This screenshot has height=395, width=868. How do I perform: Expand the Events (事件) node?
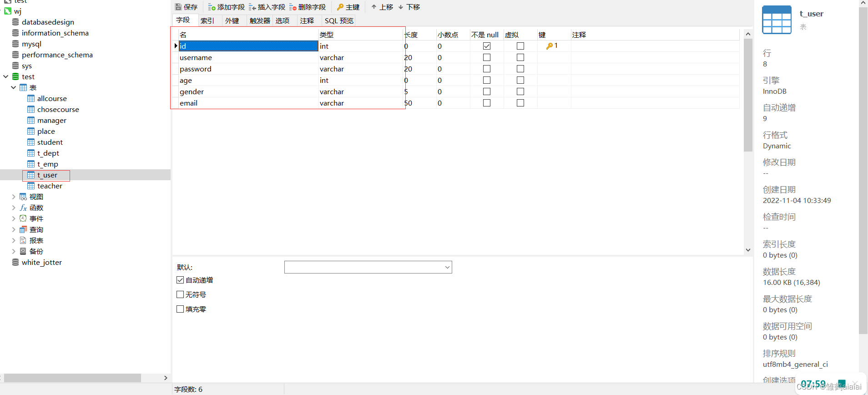coord(14,218)
